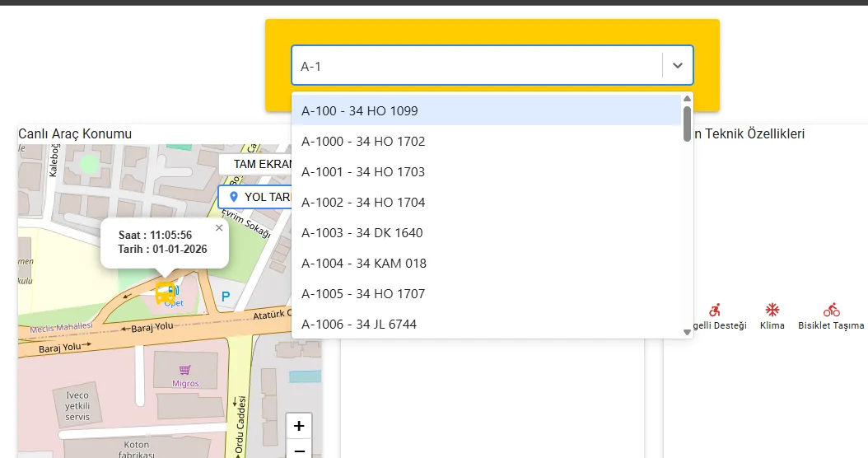
Task: Close the Saat/Tarih map popup
Action: [218, 228]
